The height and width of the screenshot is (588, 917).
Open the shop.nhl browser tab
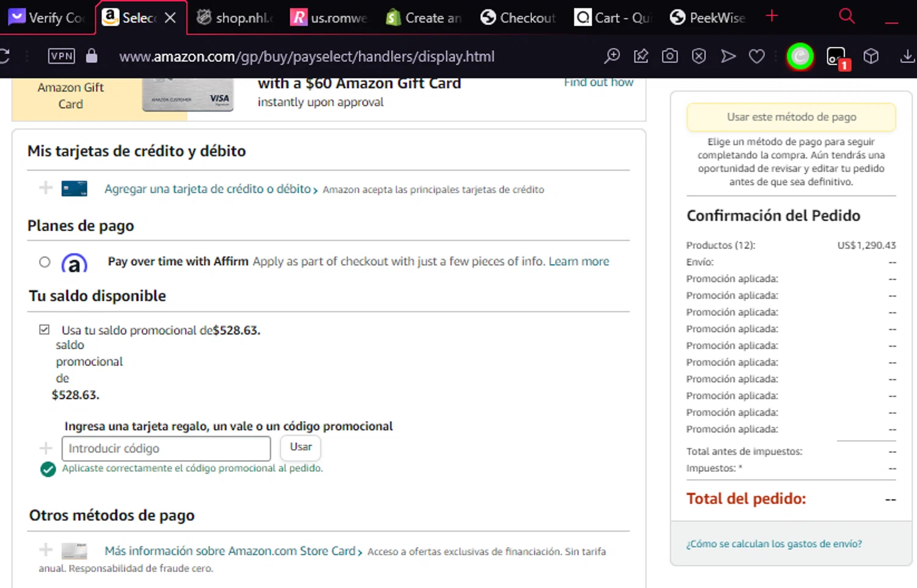pyautogui.click(x=235, y=18)
